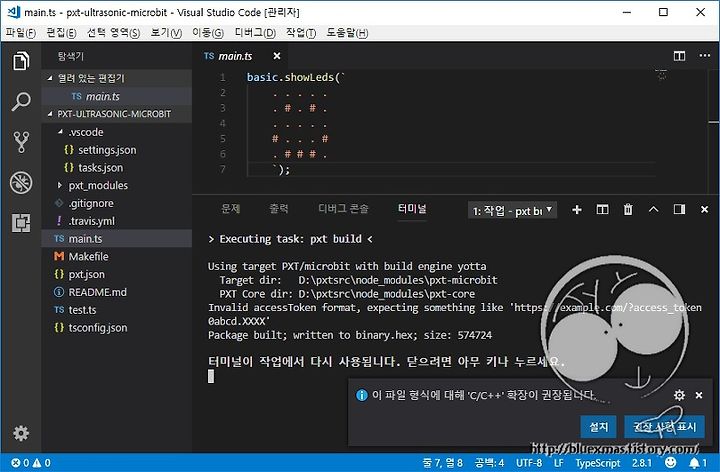
Task: Open the terminal selector dropdown
Action: click(x=512, y=211)
